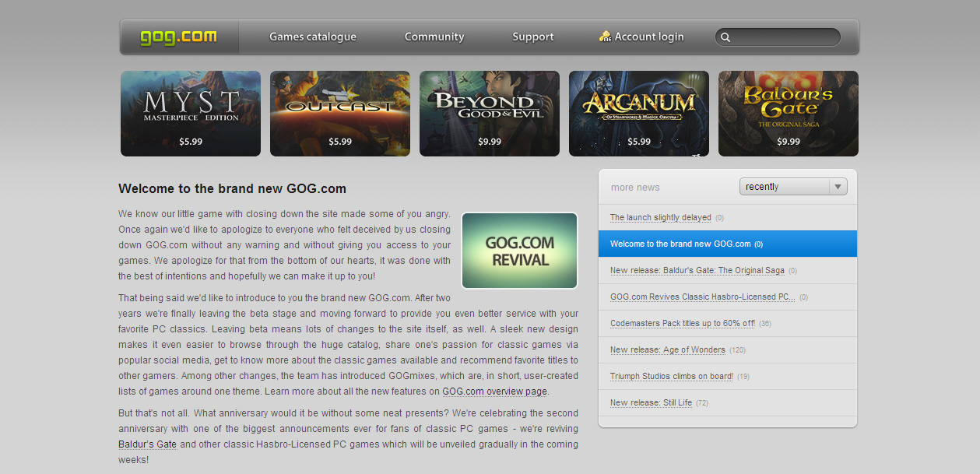Screen dimensions: 980x474
Task: Follow the 'Baldur's Gate' link in the article
Action: (x=148, y=444)
